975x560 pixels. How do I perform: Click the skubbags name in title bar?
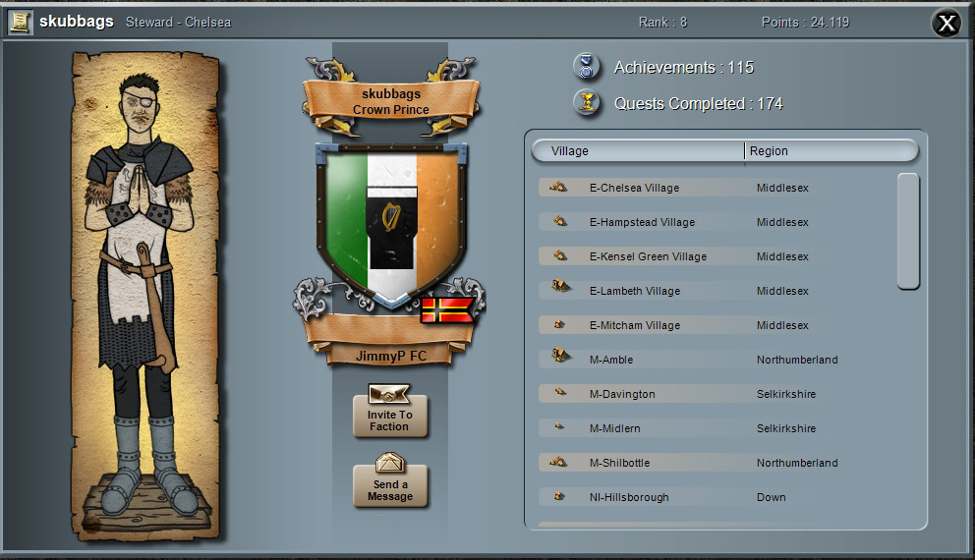click(x=77, y=22)
